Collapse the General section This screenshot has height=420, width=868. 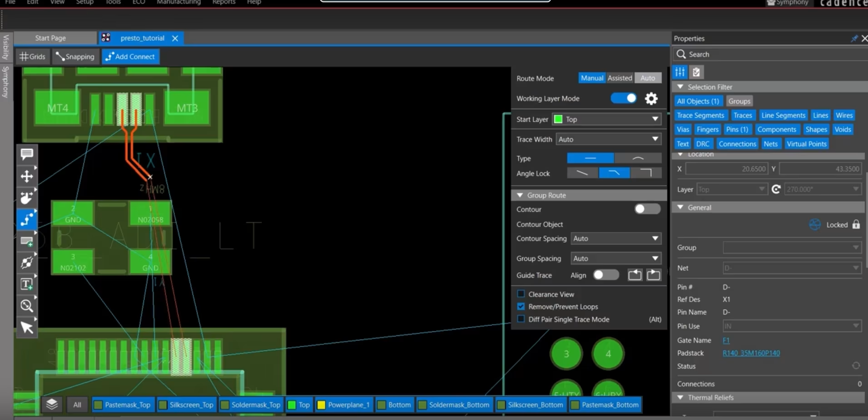[x=680, y=207]
